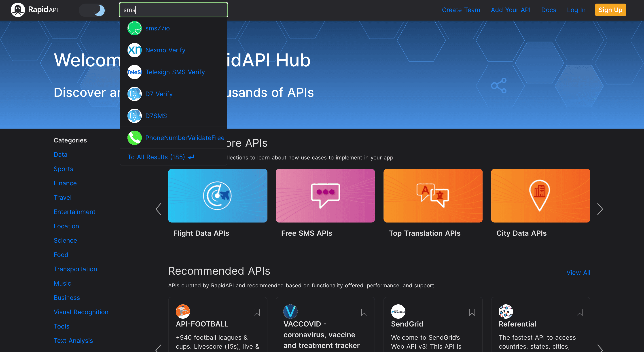This screenshot has width=644, height=352.
Task: Open the Science category
Action: [65, 240]
